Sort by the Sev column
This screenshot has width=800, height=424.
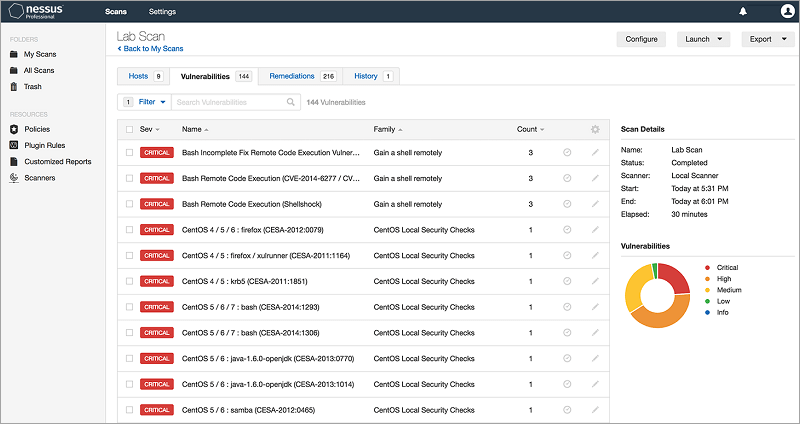(149, 130)
